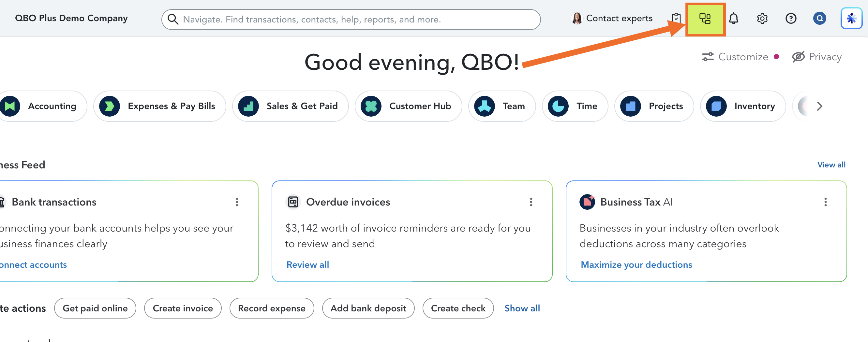868x342 pixels.
Task: Click the Overdue invoices card title
Action: coord(348,202)
